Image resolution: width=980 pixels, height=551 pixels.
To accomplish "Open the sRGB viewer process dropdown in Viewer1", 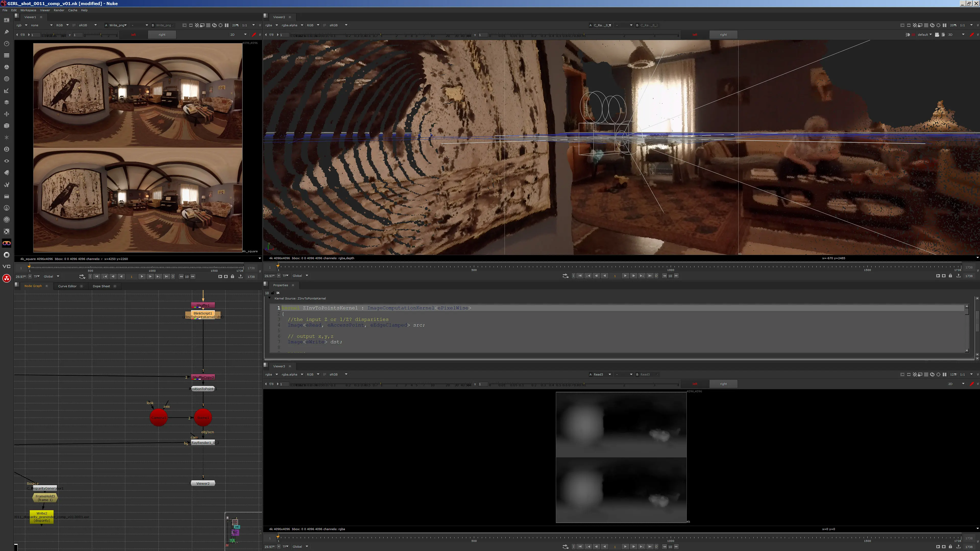I will point(88,25).
